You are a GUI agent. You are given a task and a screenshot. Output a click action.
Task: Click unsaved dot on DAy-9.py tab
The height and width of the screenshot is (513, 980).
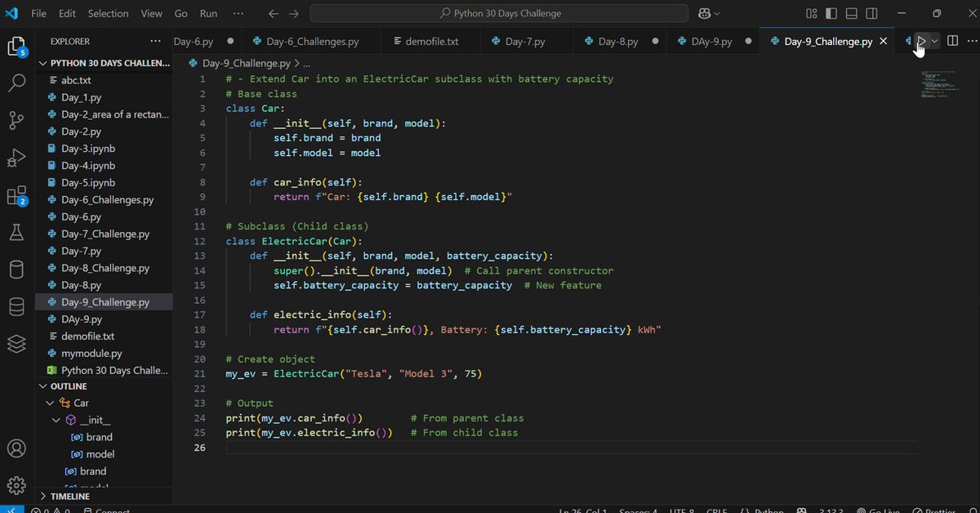[x=748, y=42]
